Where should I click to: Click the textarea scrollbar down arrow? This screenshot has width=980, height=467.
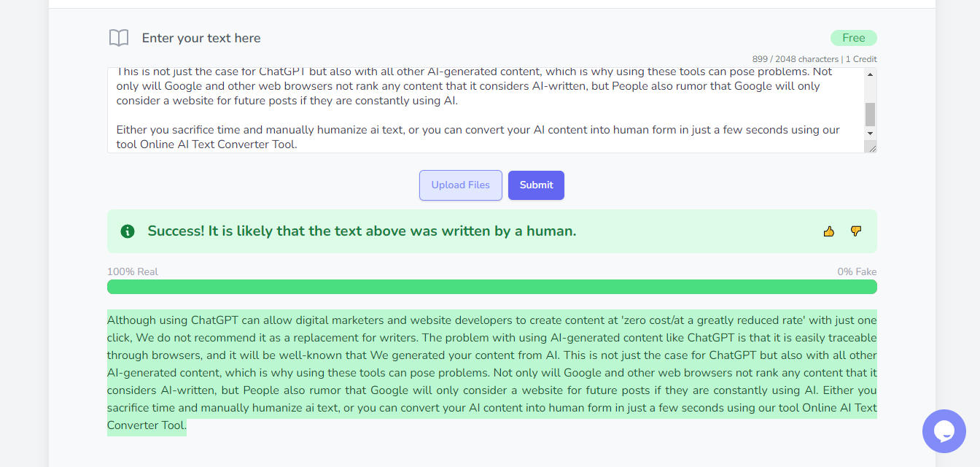tap(870, 134)
